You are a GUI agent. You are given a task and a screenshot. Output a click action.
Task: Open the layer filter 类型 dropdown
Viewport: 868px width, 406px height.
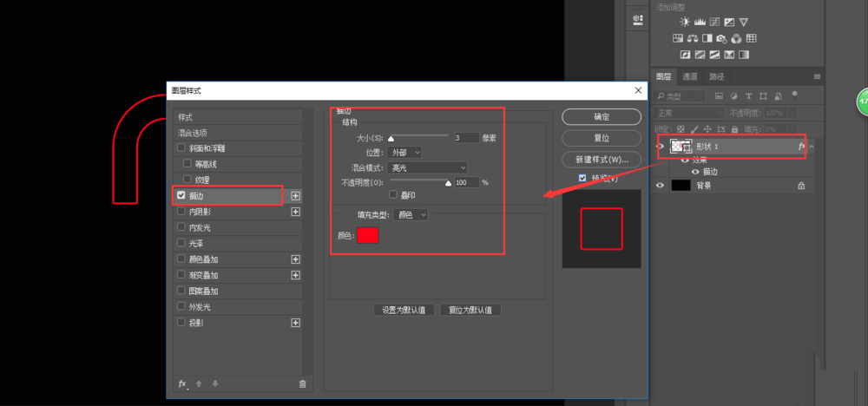pyautogui.click(x=680, y=95)
